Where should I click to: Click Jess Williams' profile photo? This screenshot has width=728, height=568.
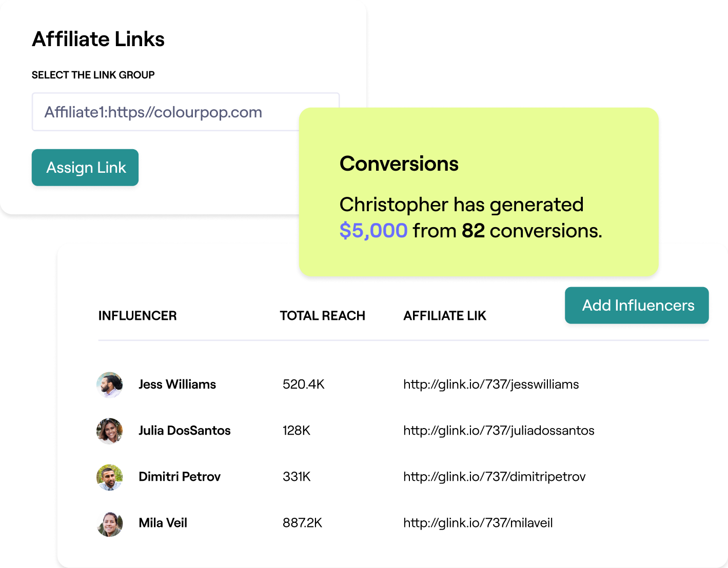pos(109,385)
